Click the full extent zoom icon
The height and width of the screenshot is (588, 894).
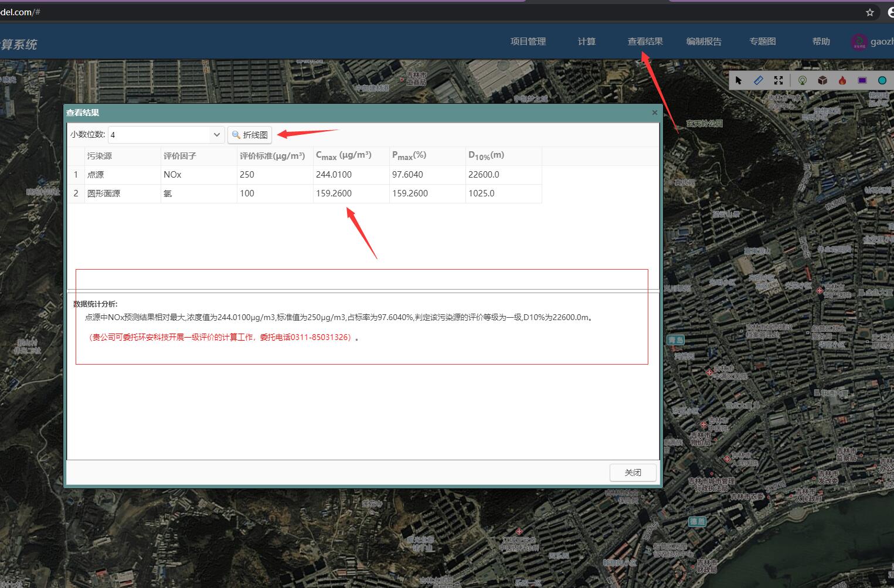pos(779,80)
